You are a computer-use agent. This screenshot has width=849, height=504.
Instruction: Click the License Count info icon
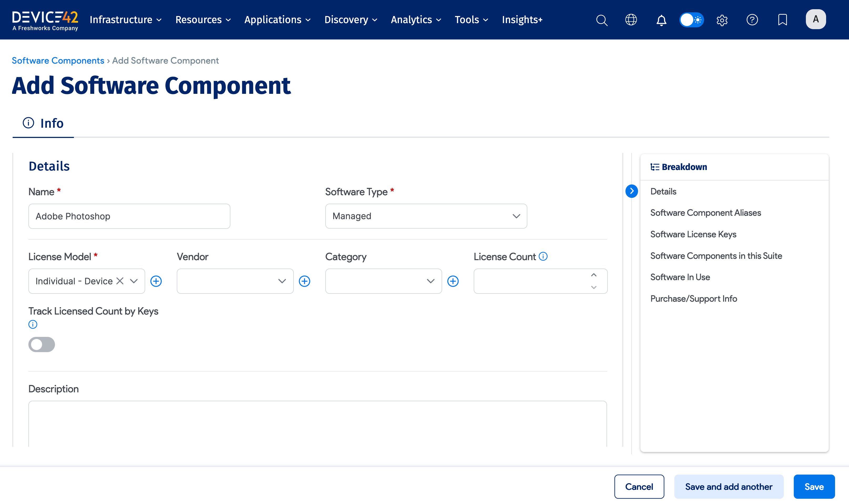coord(543,256)
